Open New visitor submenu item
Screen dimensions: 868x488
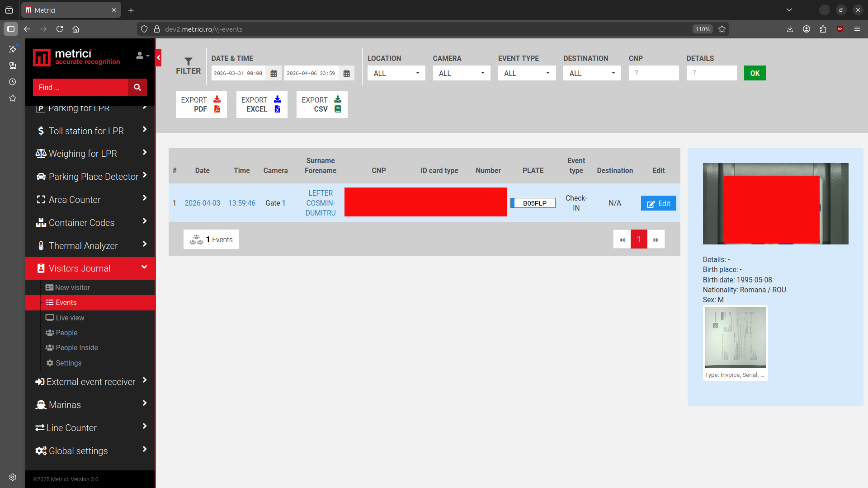[x=90, y=287]
